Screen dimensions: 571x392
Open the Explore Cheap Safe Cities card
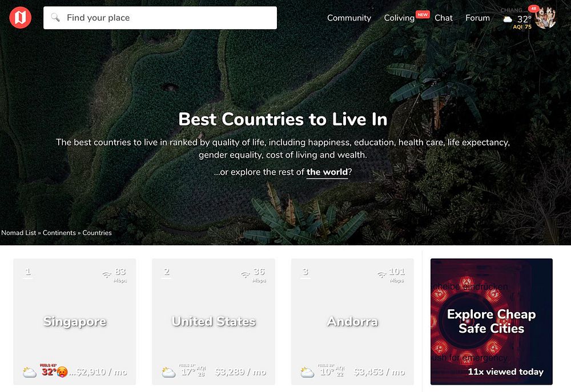pos(491,322)
